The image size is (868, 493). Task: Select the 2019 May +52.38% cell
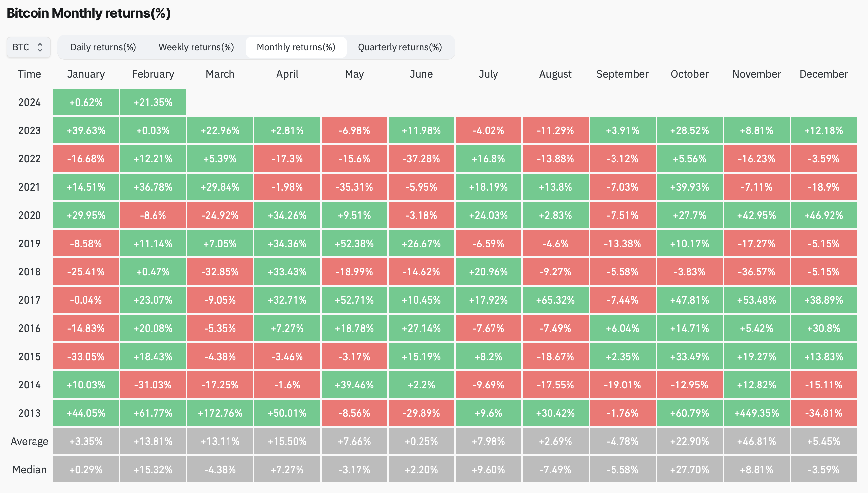(x=354, y=244)
